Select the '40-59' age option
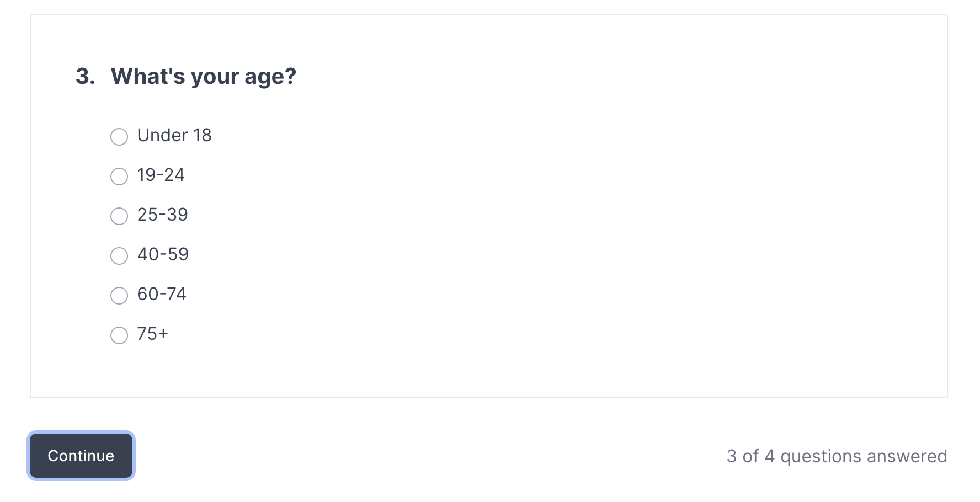 pyautogui.click(x=163, y=255)
